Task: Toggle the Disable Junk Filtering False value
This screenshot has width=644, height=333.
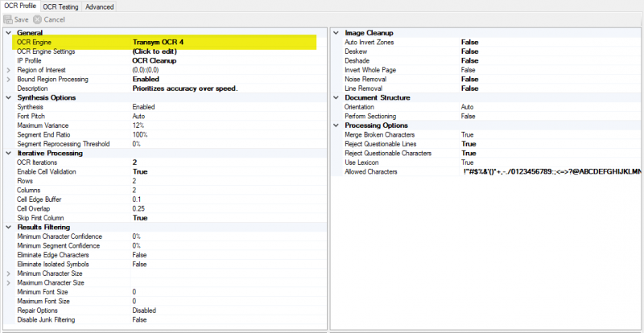Action: pyautogui.click(x=139, y=320)
